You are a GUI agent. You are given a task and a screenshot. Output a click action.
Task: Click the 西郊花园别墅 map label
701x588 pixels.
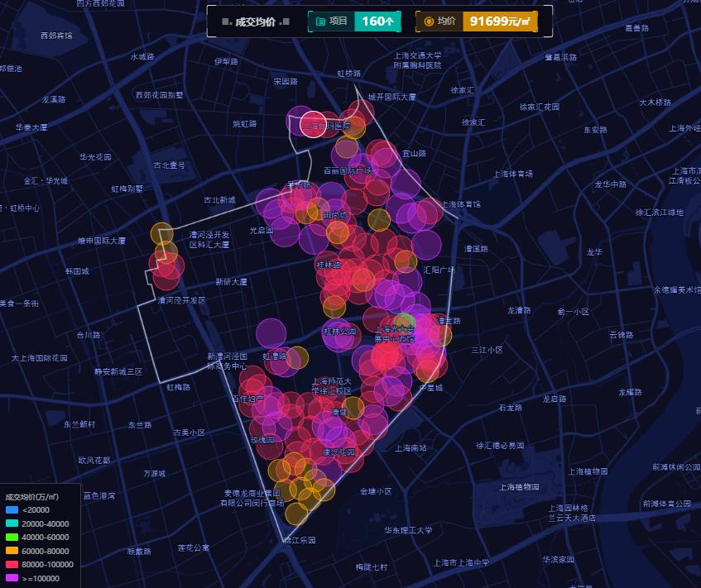[160, 95]
